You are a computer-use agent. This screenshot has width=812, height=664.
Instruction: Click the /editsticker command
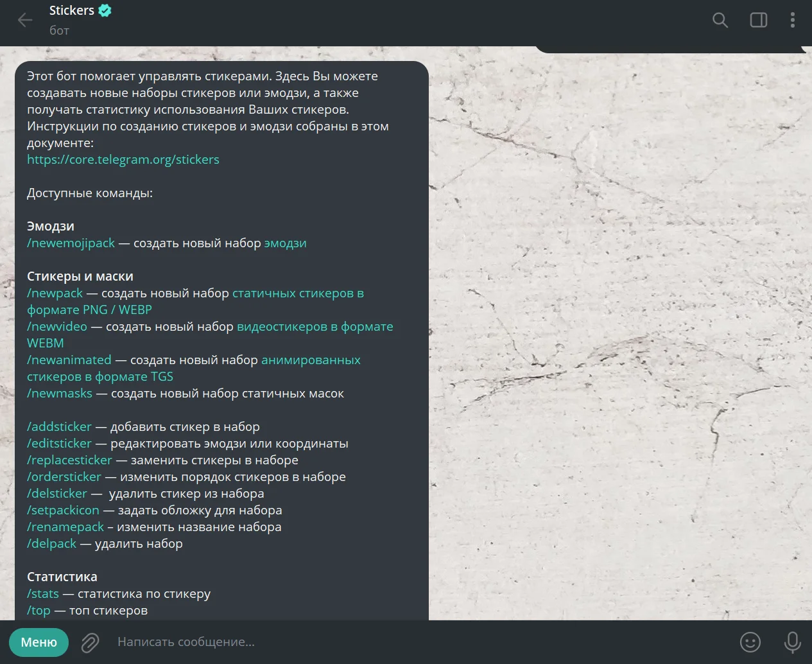tap(59, 443)
